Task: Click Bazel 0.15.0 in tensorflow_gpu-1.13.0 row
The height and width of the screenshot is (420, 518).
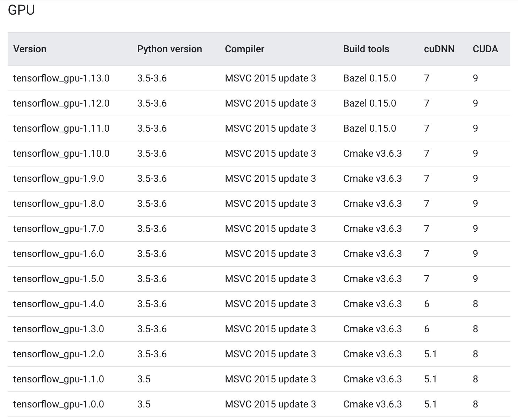Action: [x=370, y=78]
